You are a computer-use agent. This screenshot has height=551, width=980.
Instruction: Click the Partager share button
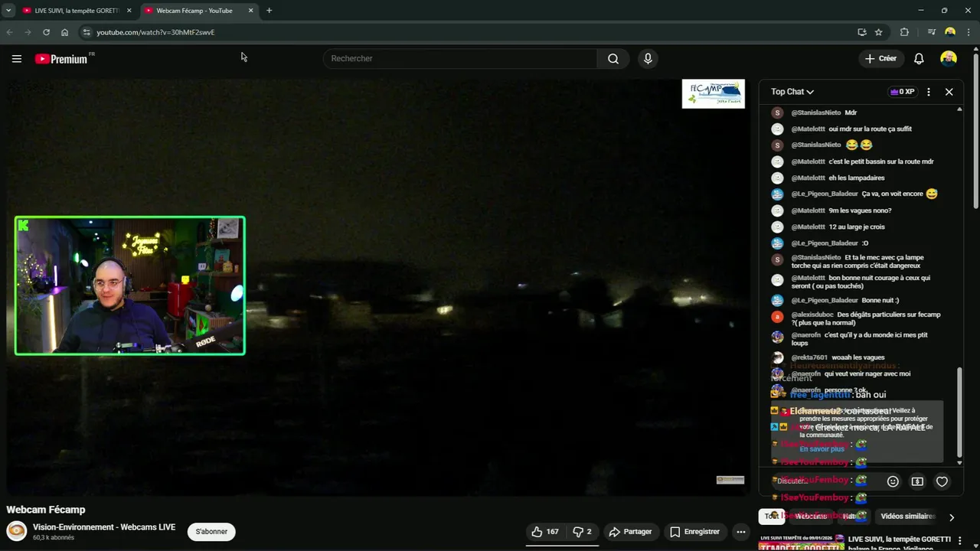[630, 532]
